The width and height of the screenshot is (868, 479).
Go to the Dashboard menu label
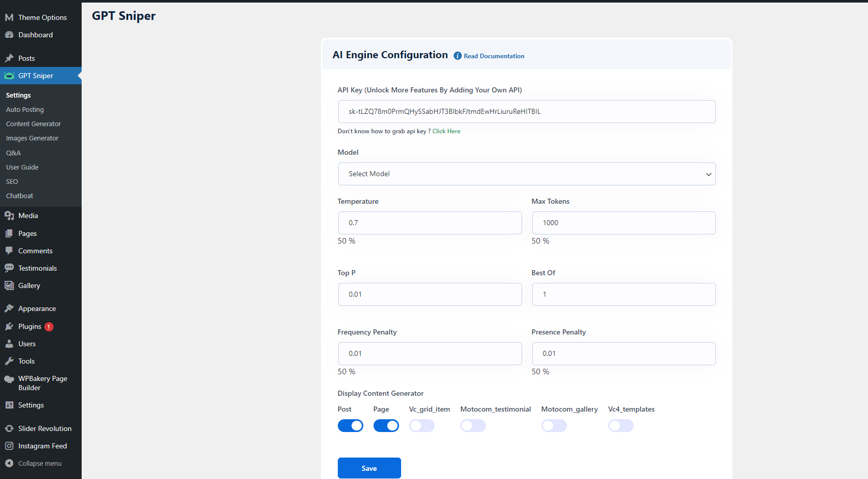(x=35, y=35)
